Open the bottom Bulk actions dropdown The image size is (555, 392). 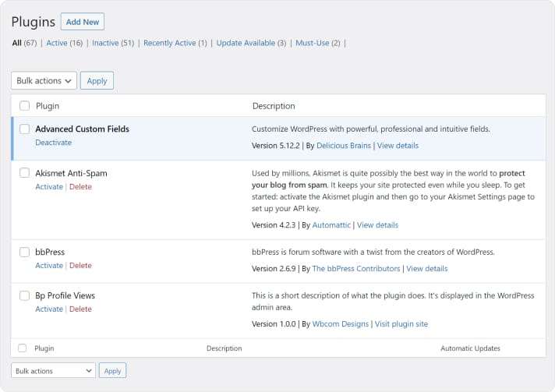click(53, 371)
